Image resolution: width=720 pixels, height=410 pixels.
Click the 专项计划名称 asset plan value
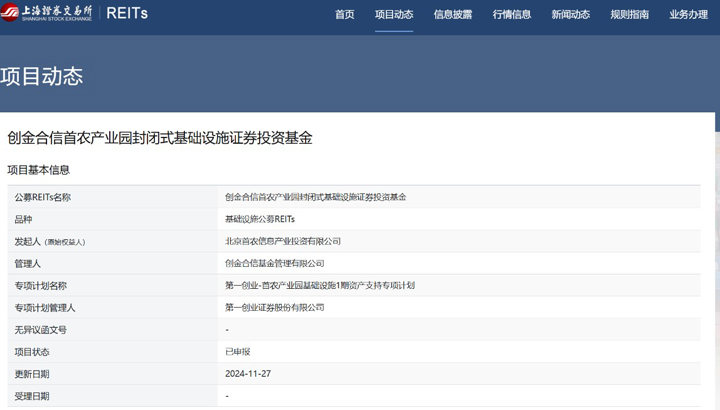[319, 285]
